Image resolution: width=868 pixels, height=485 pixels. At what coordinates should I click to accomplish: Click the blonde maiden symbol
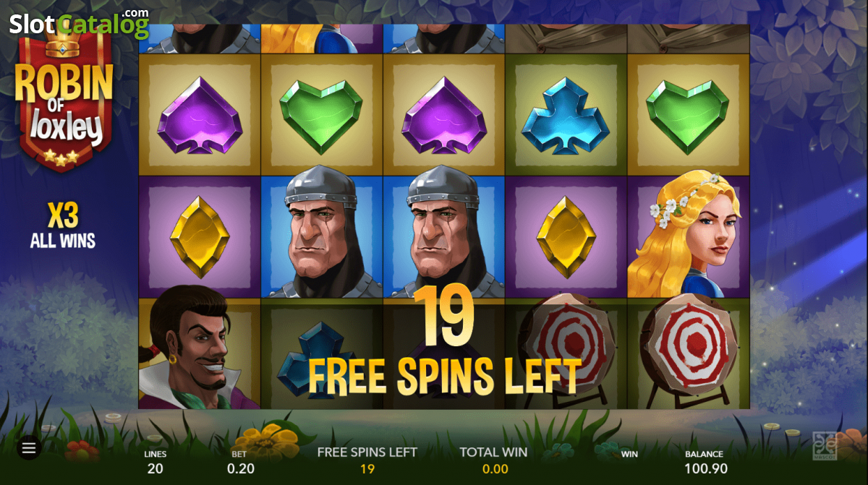point(688,237)
